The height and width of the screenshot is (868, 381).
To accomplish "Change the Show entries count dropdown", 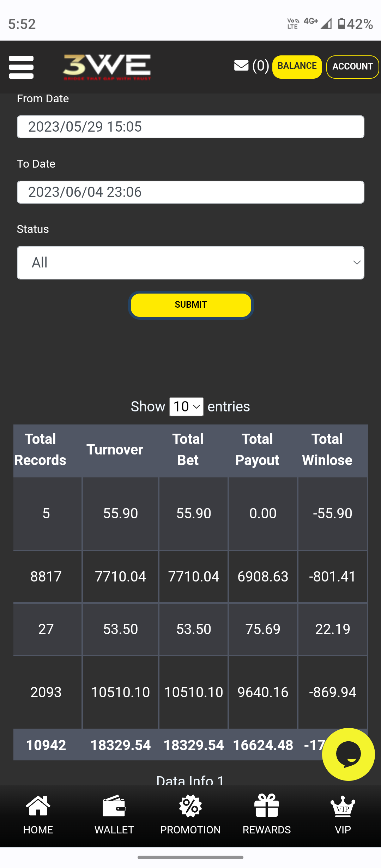I will click(x=186, y=407).
